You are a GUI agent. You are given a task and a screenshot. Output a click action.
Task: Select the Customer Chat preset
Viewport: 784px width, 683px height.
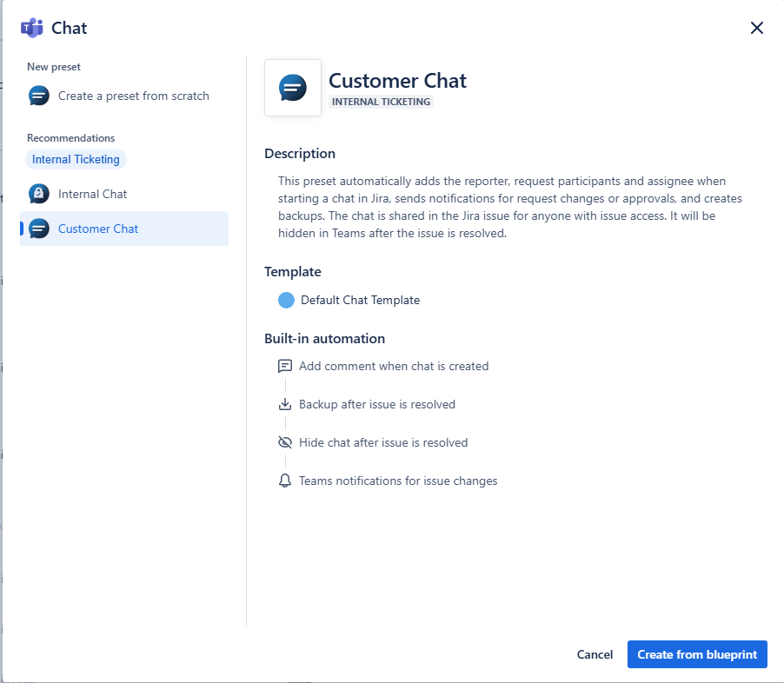[98, 229]
